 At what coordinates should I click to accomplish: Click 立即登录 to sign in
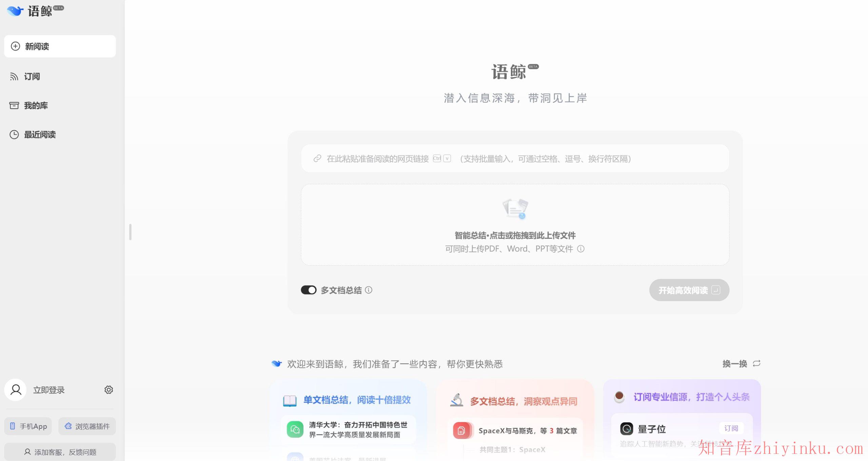49,390
